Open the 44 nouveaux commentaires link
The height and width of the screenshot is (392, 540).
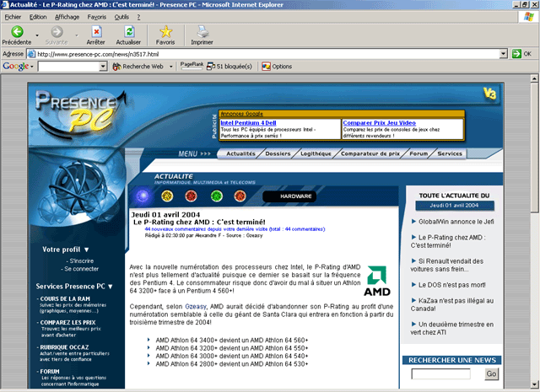click(235, 228)
